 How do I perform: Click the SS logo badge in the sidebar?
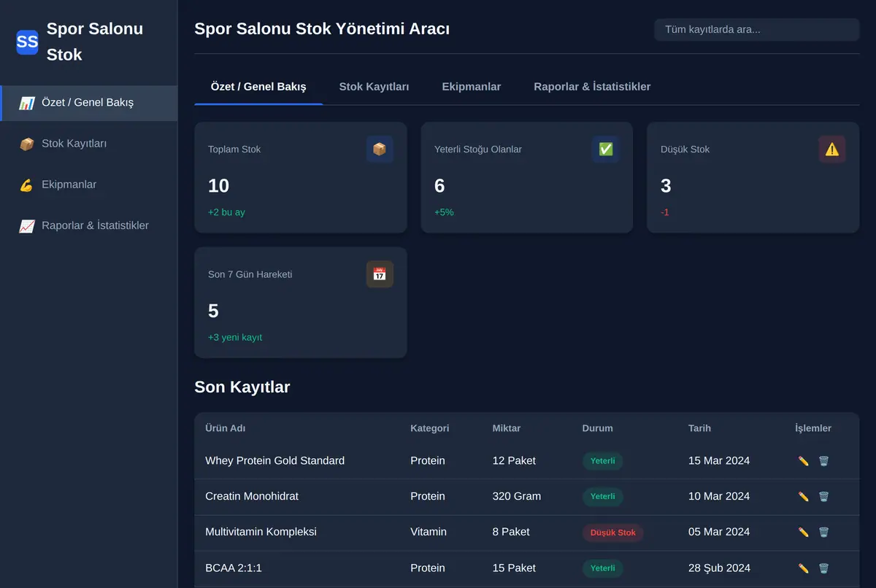(27, 42)
